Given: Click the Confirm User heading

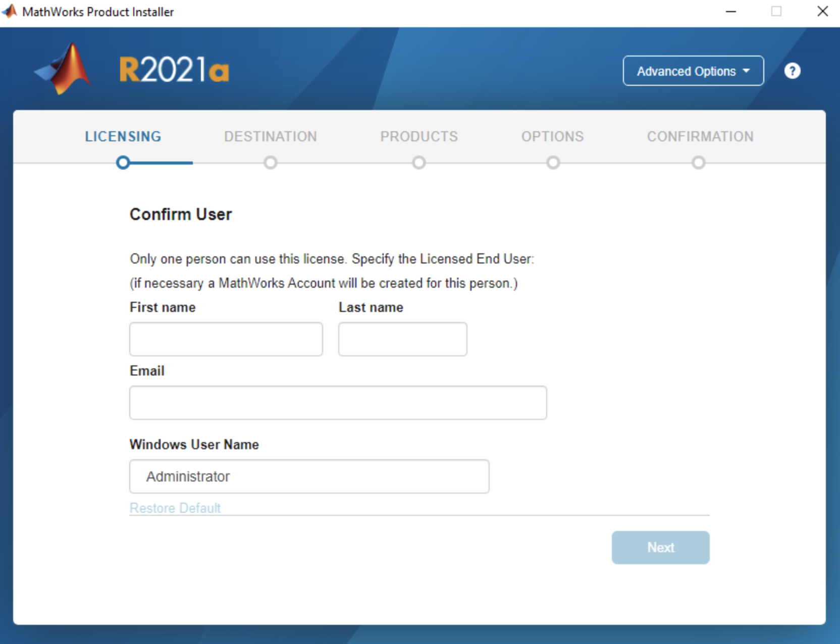Looking at the screenshot, I should (x=181, y=214).
